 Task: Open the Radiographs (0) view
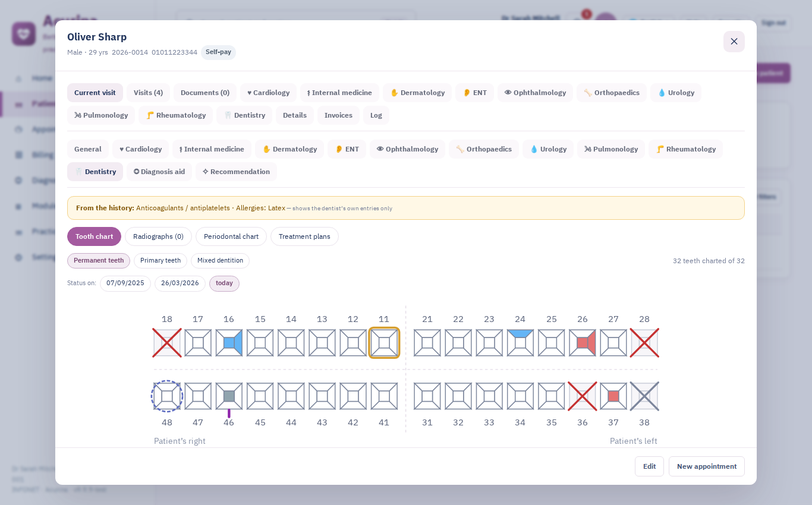(x=158, y=236)
